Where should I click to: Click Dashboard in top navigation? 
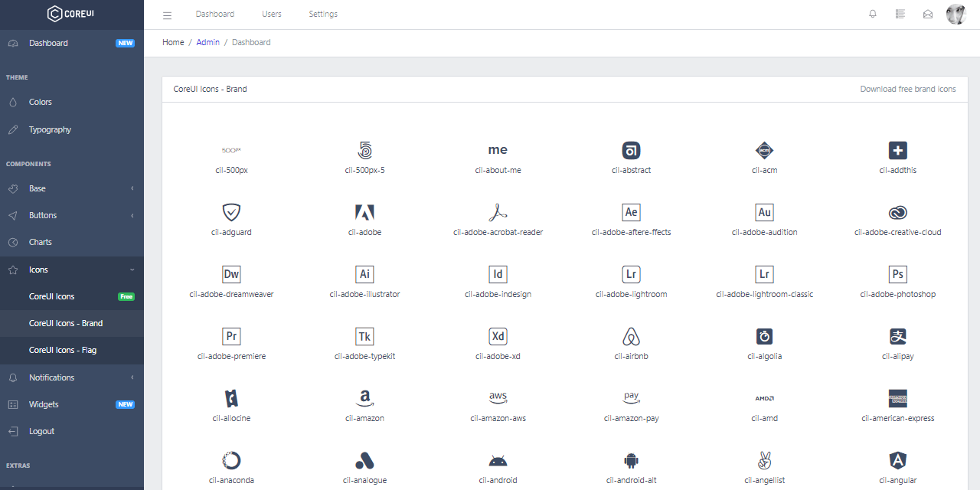point(215,14)
